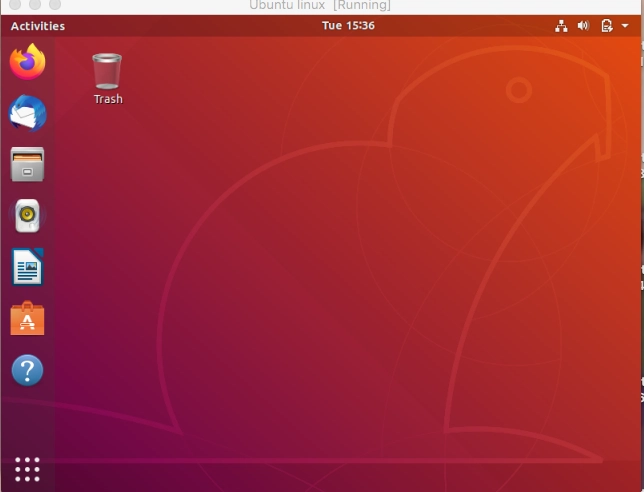
Task: Click the Ubuntu linux [Running] window title
Action: (x=320, y=5)
